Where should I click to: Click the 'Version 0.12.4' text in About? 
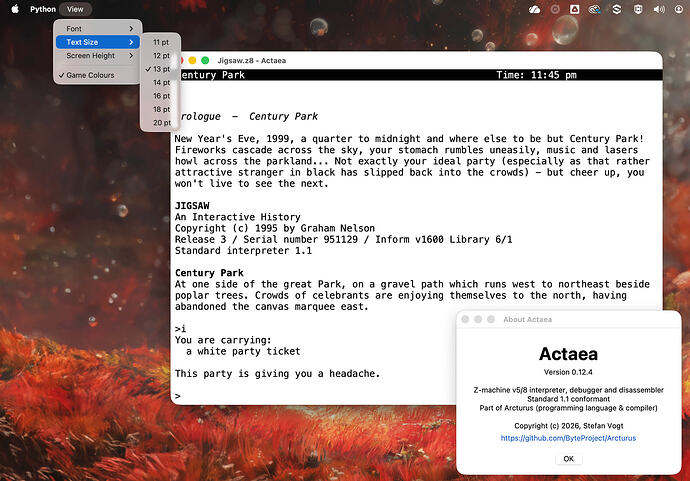click(568, 372)
